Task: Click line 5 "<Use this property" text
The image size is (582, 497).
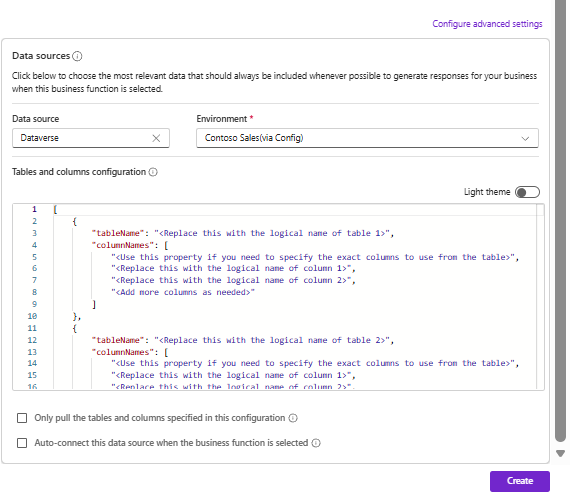Action: point(315,257)
